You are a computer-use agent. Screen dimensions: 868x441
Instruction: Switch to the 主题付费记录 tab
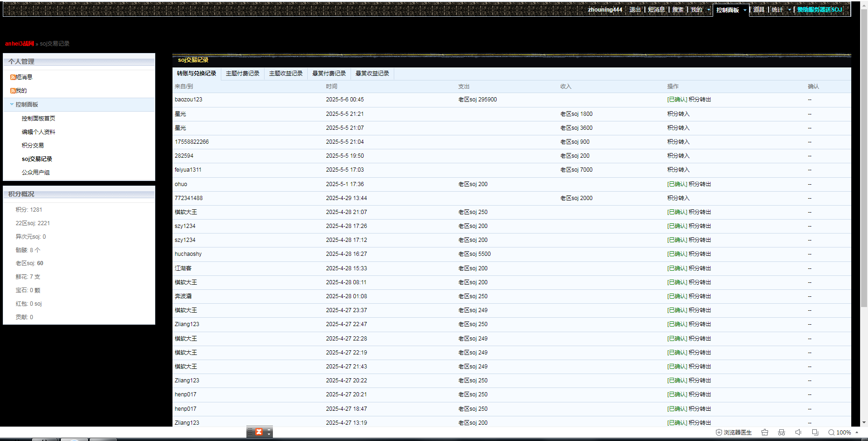click(x=242, y=73)
